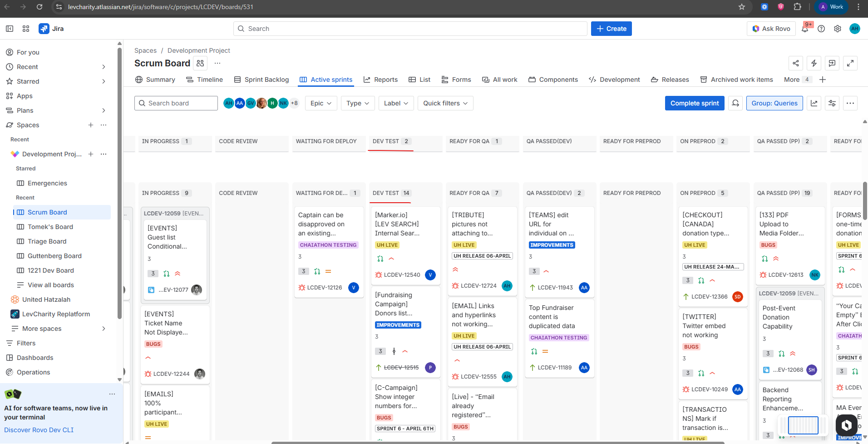Viewport: 868px width, 444px height.
Task: Open view settings sliders icon
Action: point(832,103)
